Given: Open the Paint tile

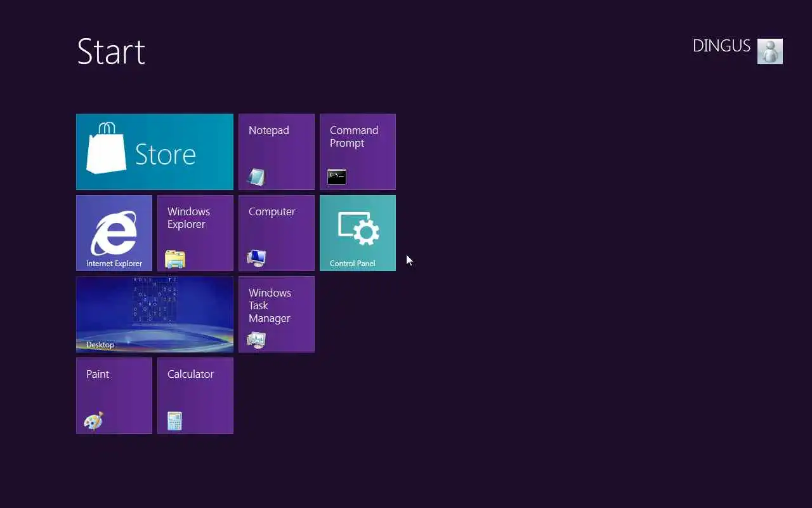Looking at the screenshot, I should pyautogui.click(x=114, y=396).
